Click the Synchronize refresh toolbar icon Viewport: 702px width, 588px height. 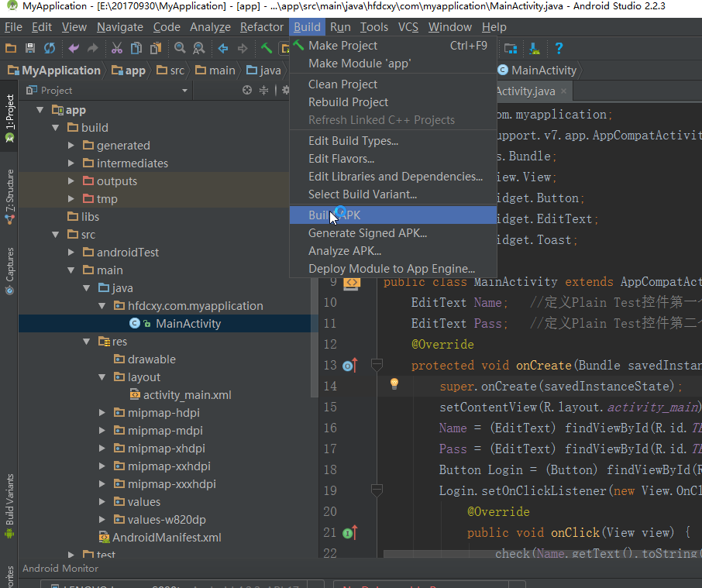point(50,48)
